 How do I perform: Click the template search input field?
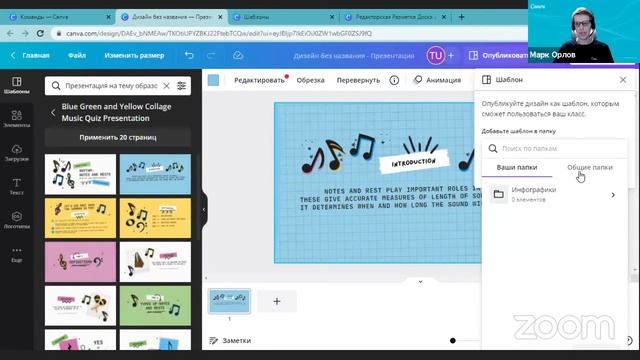pyautogui.click(x=111, y=86)
